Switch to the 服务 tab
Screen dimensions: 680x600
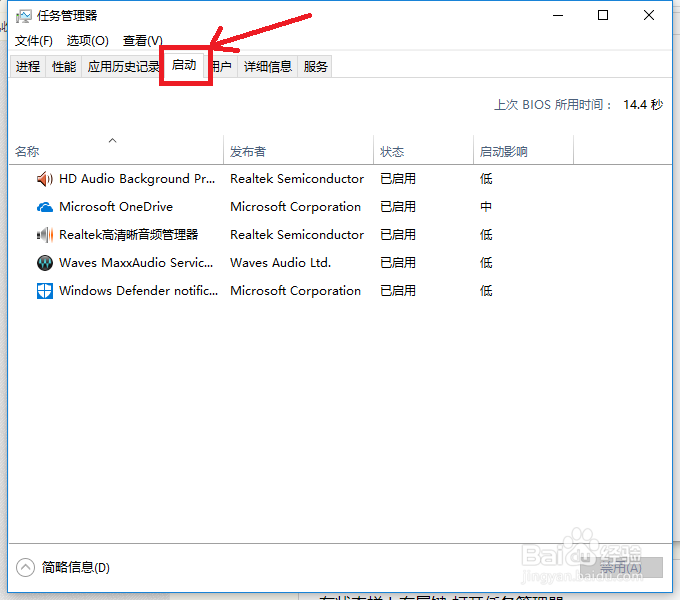(315, 66)
